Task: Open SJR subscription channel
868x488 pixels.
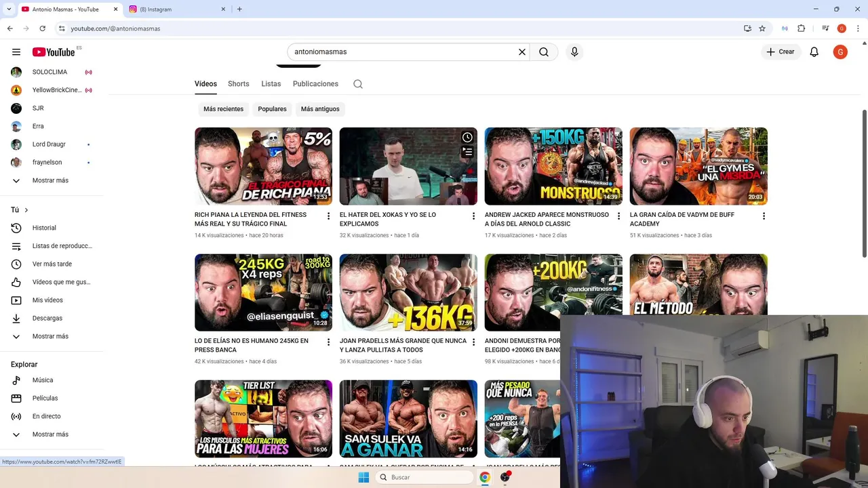Action: (x=52, y=108)
